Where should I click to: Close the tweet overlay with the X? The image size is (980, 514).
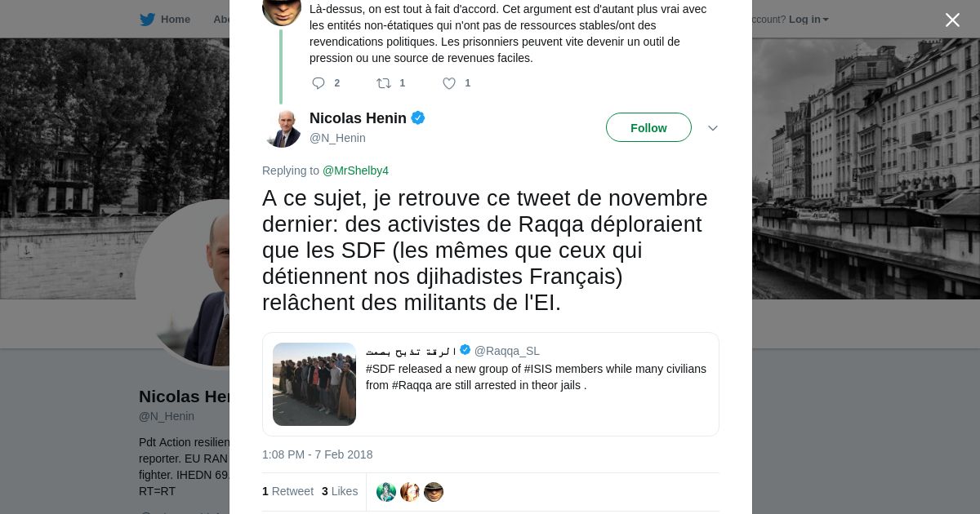tap(952, 20)
